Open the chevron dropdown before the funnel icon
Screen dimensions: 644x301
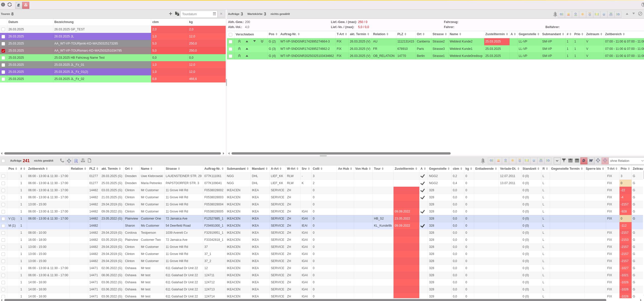pos(557,161)
